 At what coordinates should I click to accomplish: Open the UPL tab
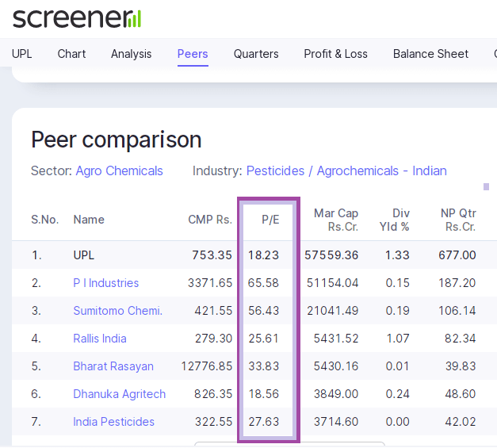point(22,54)
